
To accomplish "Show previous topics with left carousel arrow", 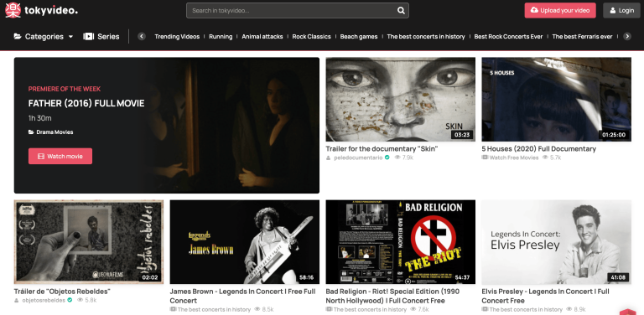I will click(x=142, y=37).
